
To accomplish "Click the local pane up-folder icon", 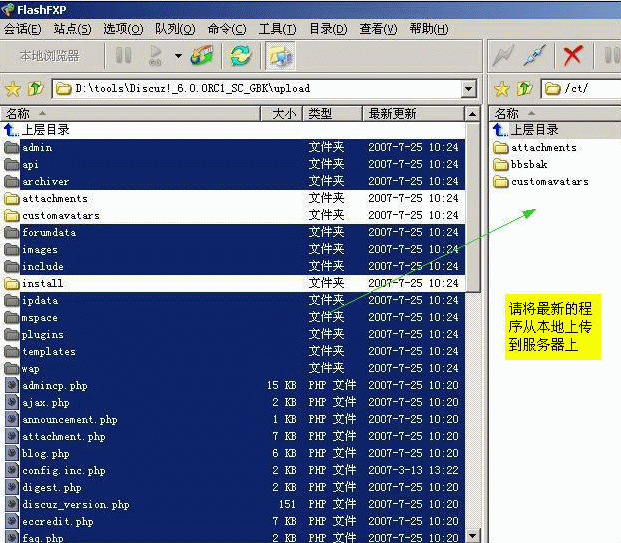I will [36, 89].
